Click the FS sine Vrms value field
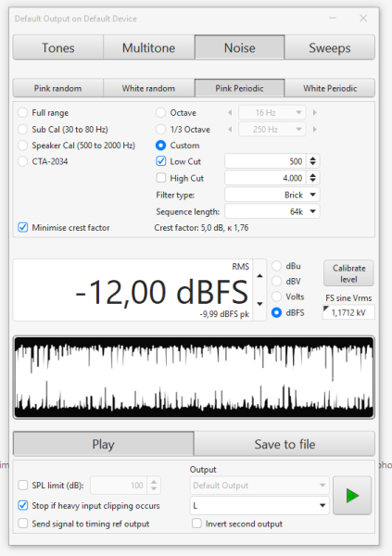The width and height of the screenshot is (392, 556). pos(348,312)
